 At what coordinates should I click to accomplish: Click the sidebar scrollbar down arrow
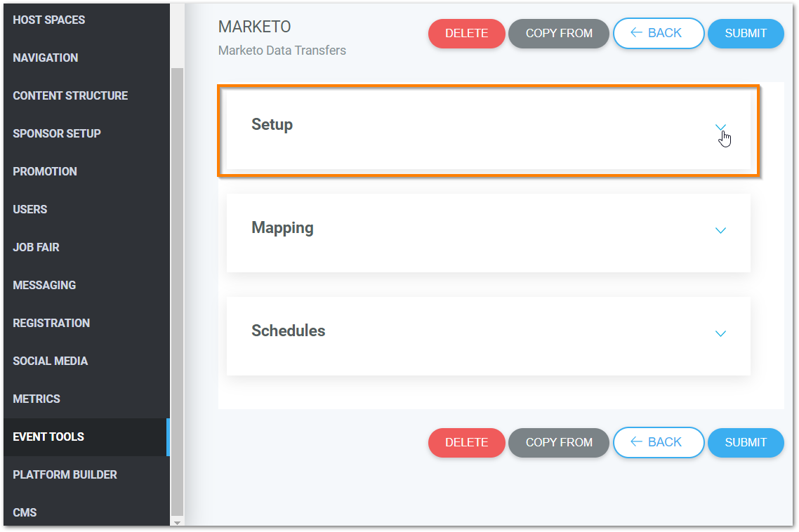pyautogui.click(x=177, y=522)
